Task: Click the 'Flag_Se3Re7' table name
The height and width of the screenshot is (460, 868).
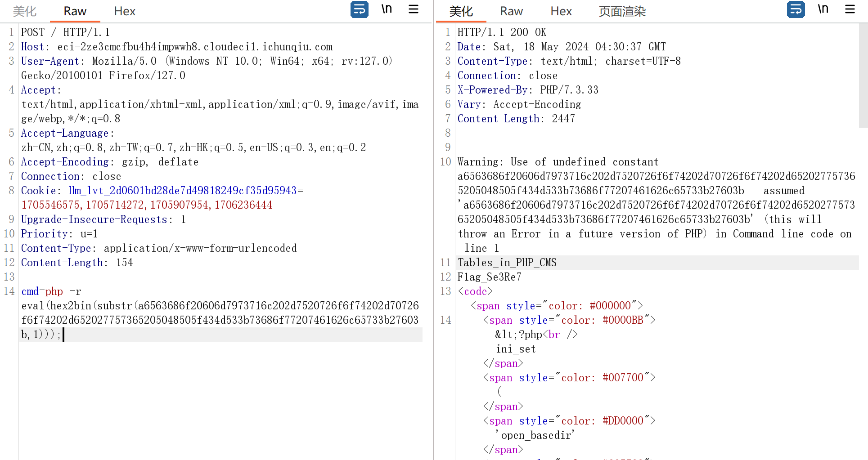Action: click(x=490, y=277)
